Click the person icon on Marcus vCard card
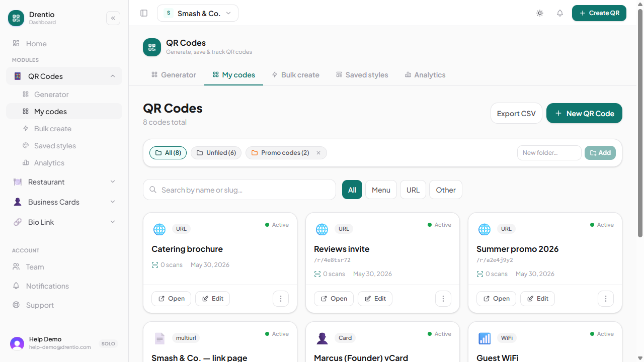644x362 pixels. (322, 338)
